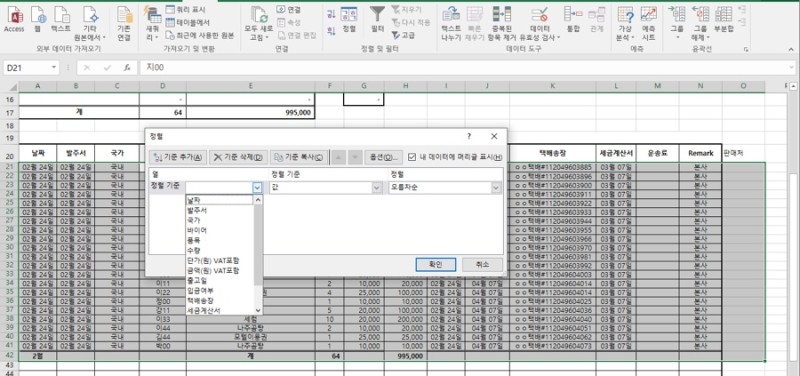Open the Sort (정렬) ribbon button
This screenshot has width=800, height=376.
(x=349, y=19)
